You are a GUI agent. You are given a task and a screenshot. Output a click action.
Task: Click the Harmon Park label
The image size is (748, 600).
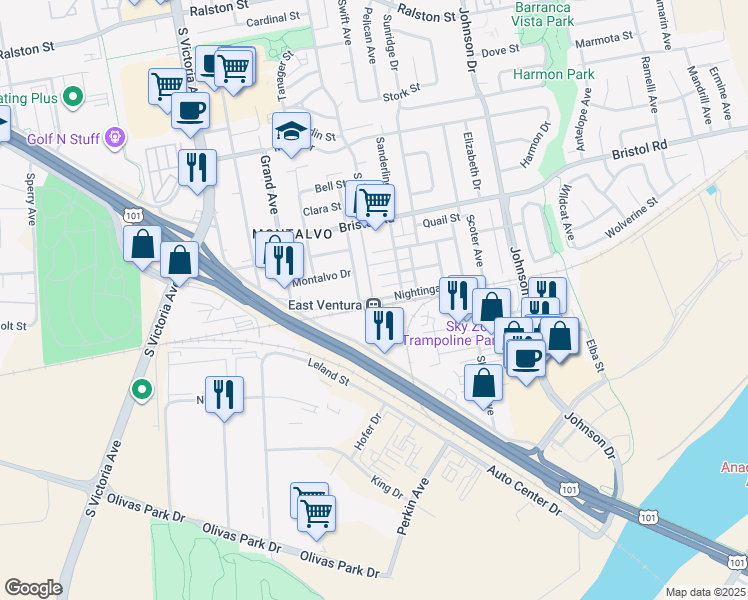553,74
